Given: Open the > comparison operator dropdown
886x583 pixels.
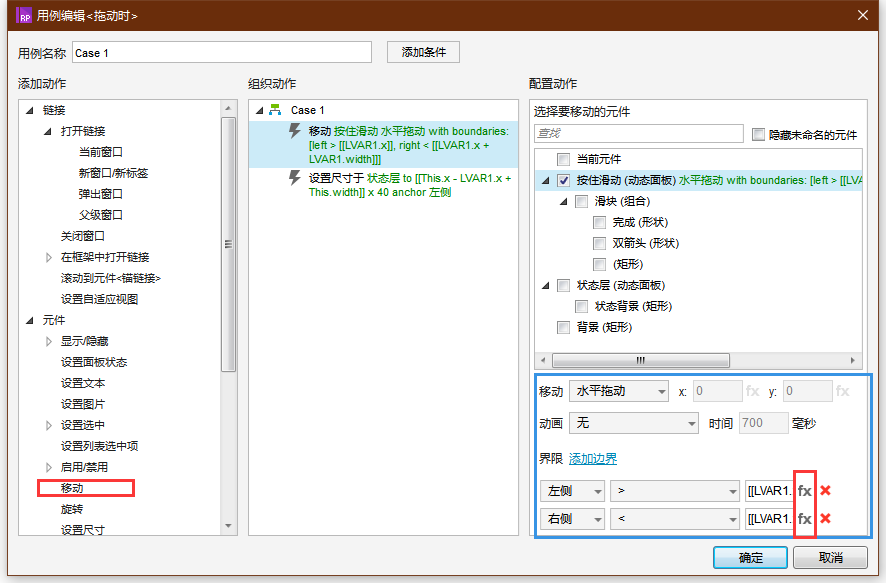Looking at the screenshot, I should click(x=675, y=491).
